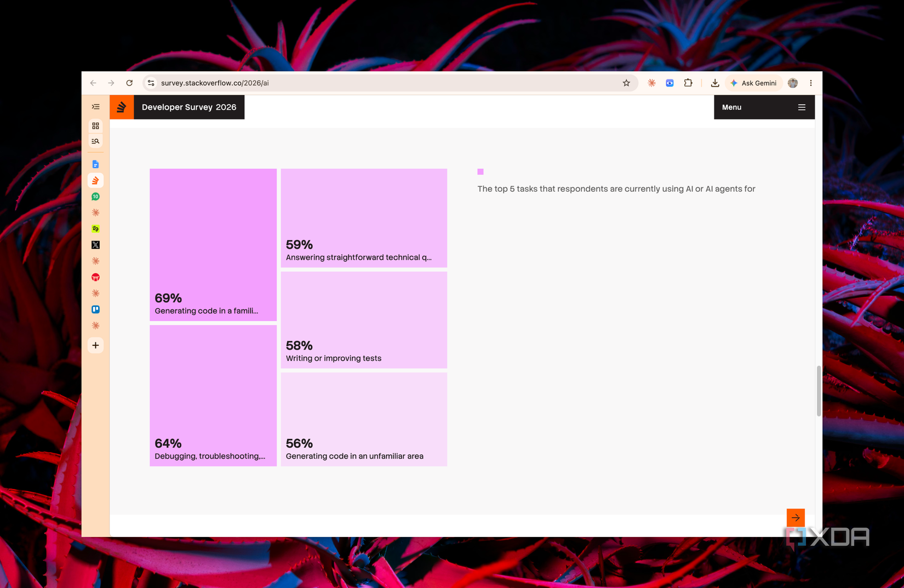Select the 56% unfamiliar area code tile
The width and height of the screenshot is (904, 588).
(x=364, y=420)
